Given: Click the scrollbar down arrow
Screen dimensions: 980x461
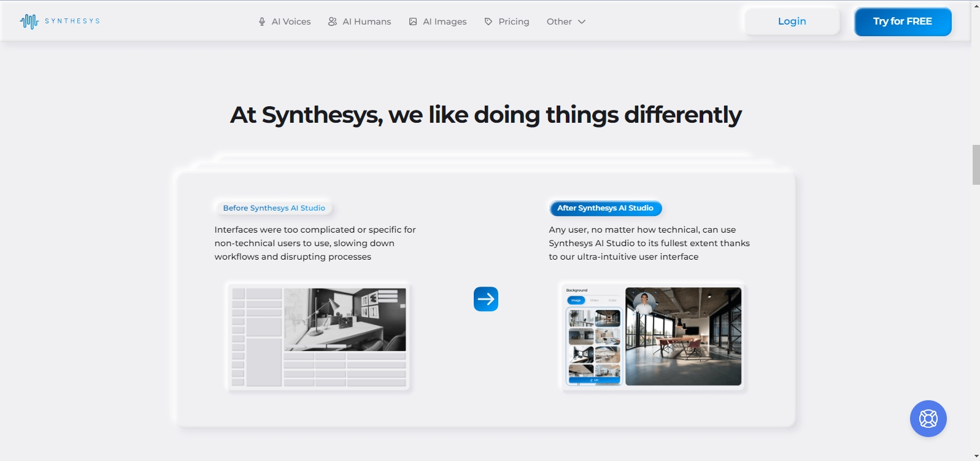Looking at the screenshot, I should 976,456.
